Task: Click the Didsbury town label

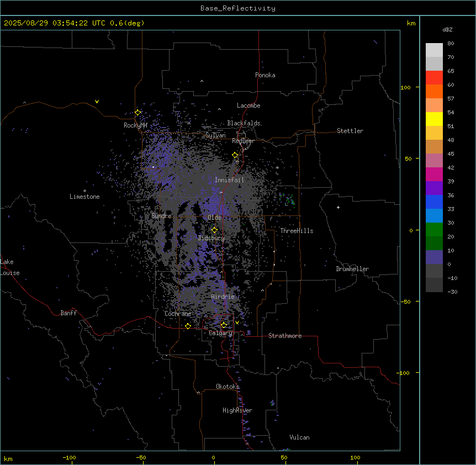Action: pyautogui.click(x=211, y=238)
